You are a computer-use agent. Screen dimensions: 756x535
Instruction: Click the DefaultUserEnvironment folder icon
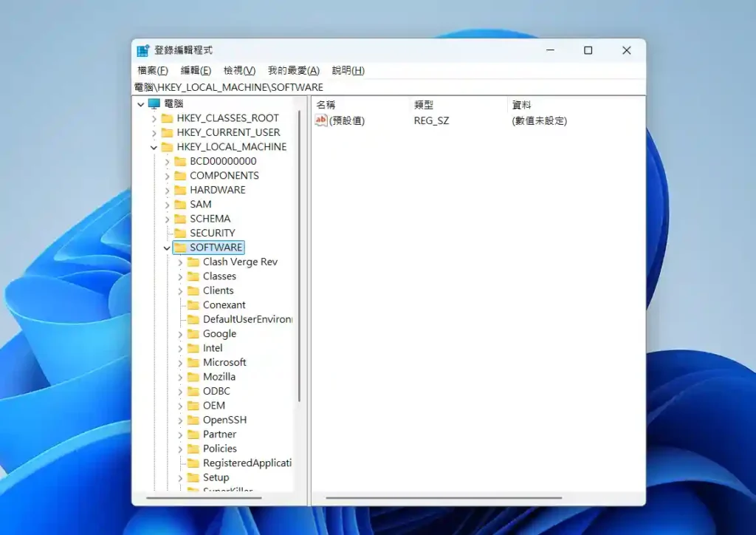(193, 319)
